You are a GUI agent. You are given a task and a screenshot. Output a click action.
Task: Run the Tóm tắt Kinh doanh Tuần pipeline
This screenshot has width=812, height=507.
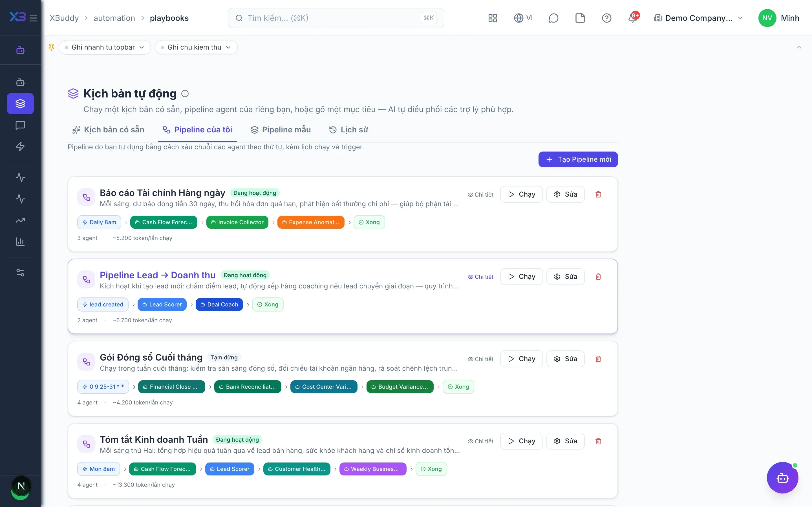[x=521, y=441]
